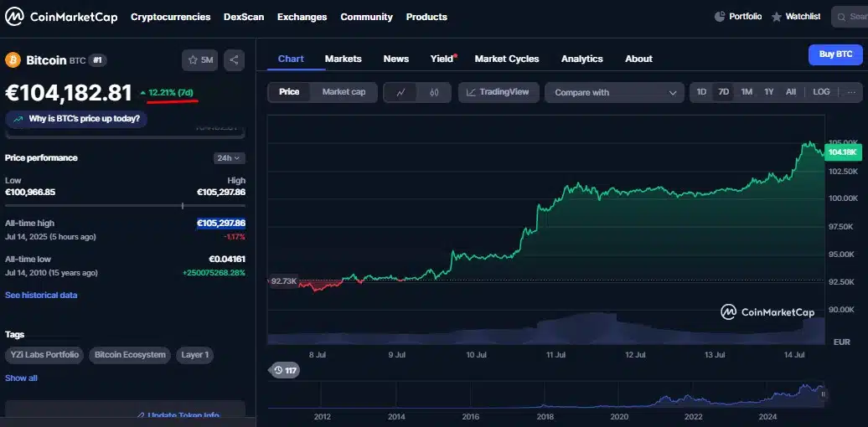Click the 11 Jul date axis label

[x=556, y=354]
